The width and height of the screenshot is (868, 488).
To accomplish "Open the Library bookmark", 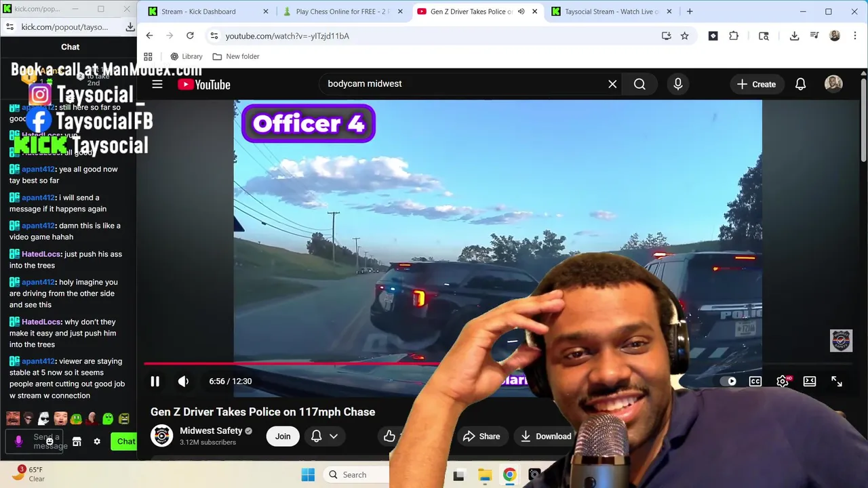I will pos(186,56).
